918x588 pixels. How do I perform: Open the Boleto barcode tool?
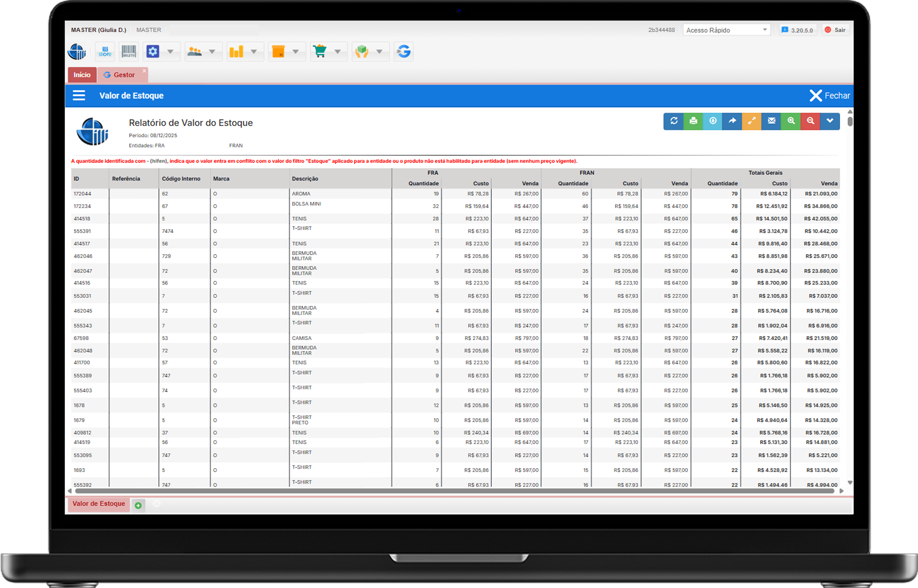pos(129,52)
